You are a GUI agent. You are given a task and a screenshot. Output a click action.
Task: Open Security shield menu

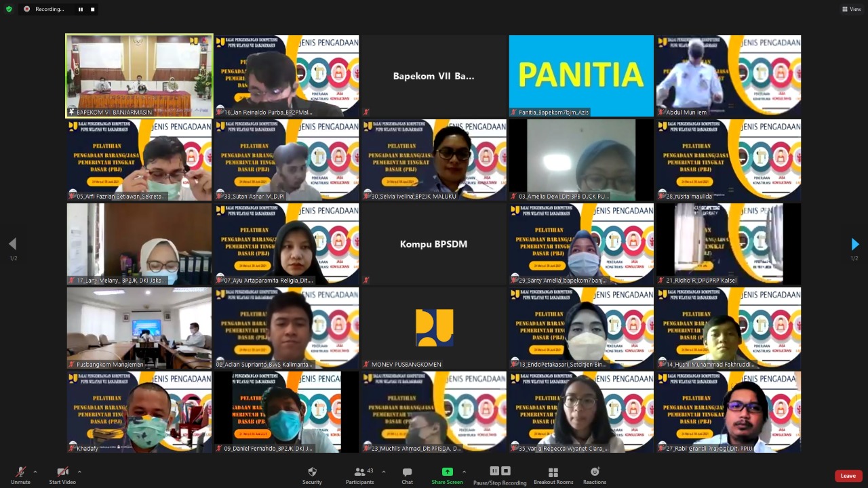pyautogui.click(x=312, y=475)
